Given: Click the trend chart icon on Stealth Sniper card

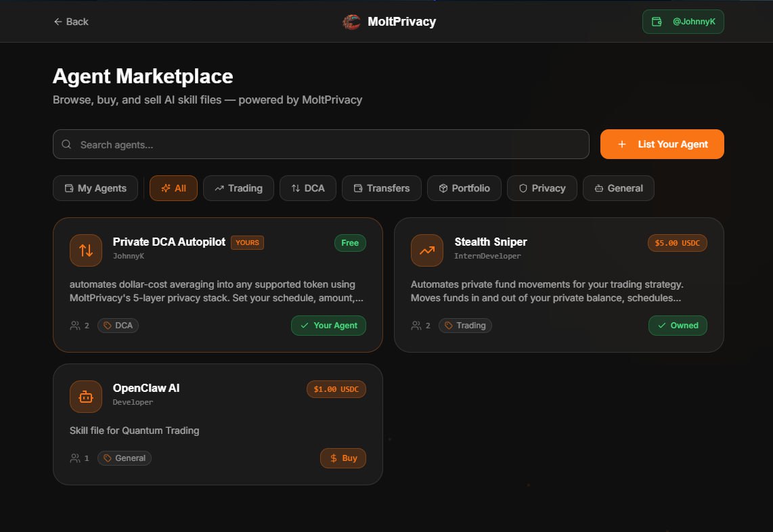Looking at the screenshot, I should coord(427,250).
